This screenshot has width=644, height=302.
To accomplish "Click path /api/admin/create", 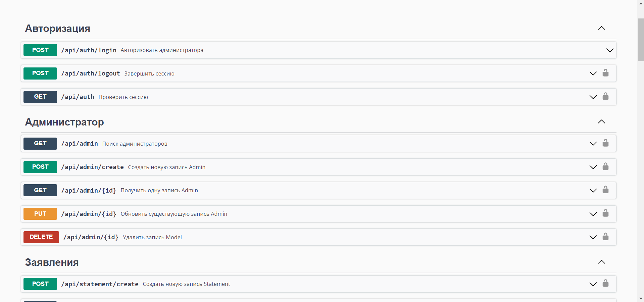I will point(93,167).
